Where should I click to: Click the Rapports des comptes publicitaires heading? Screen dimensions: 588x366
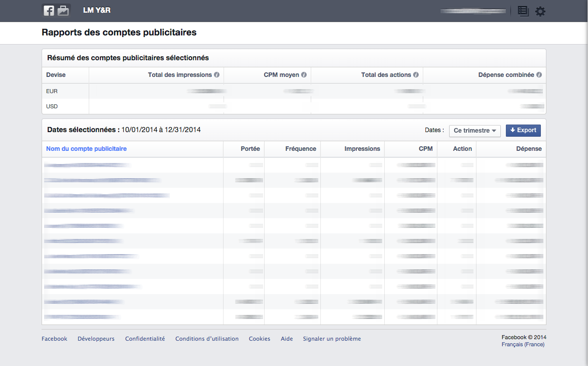119,32
